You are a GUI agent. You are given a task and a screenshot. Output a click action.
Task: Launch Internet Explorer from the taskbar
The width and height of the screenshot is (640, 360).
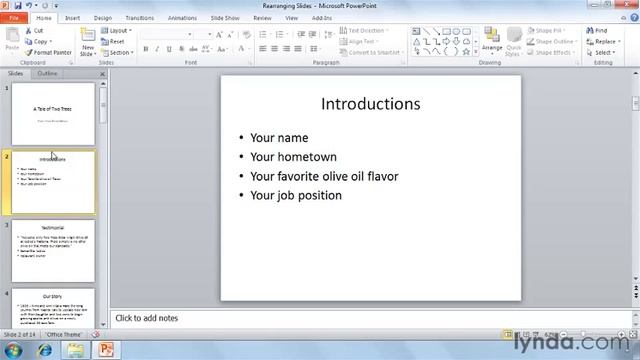click(x=44, y=351)
